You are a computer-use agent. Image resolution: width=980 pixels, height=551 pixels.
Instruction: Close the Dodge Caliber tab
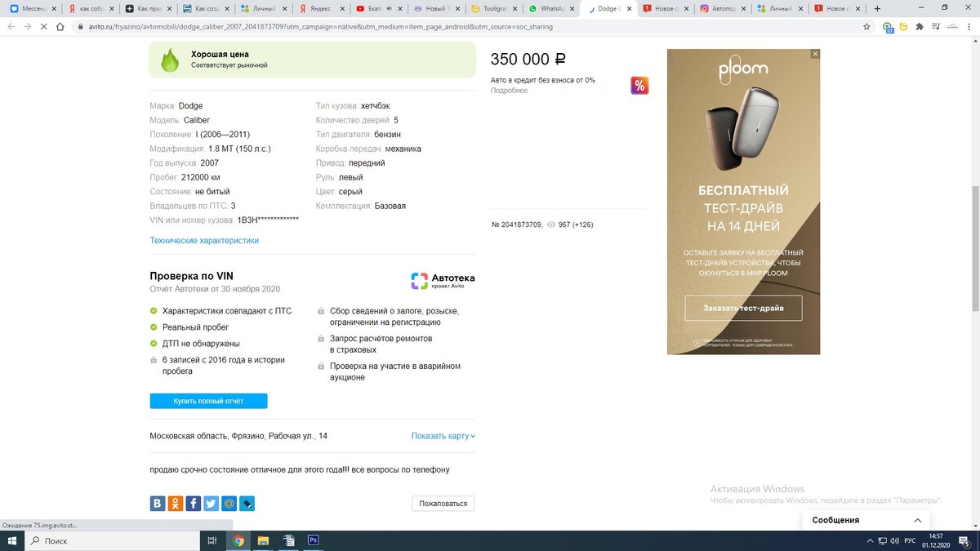coord(629,8)
